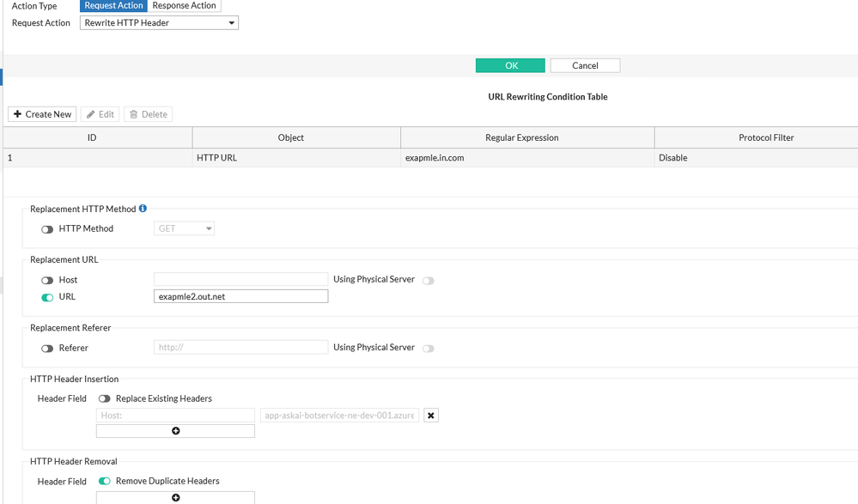This screenshot has height=504, width=858.
Task: Switch to Response Action tab
Action: 184,6
